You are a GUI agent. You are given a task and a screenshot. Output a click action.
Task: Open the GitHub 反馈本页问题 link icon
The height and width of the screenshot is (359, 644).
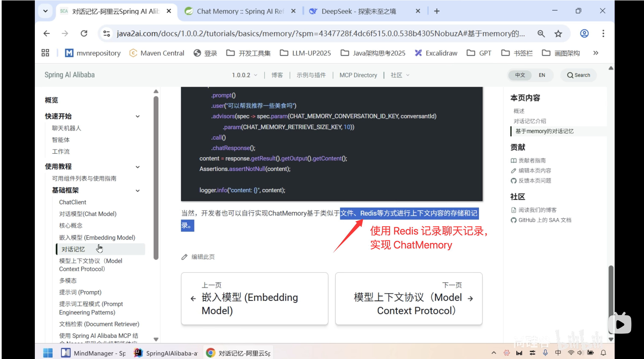coord(513,181)
